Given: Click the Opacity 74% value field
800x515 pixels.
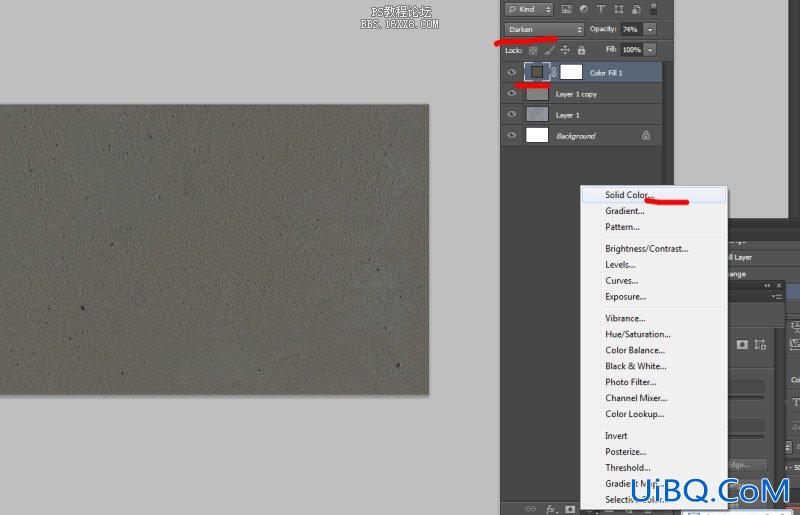Looking at the screenshot, I should (632, 29).
